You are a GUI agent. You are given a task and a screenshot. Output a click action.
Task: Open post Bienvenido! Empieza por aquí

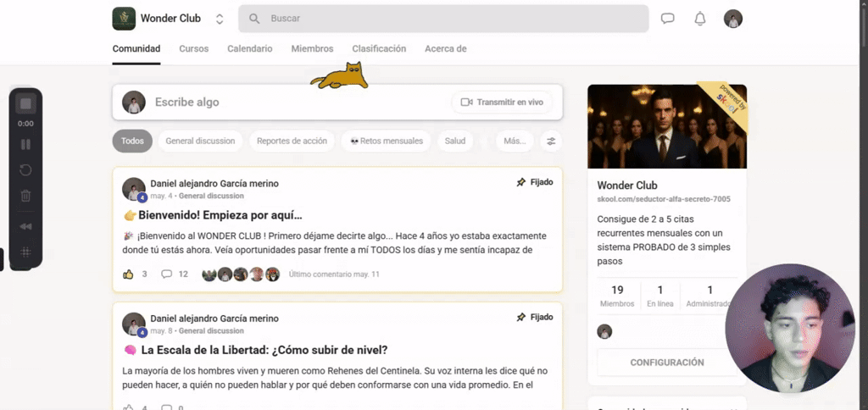pos(220,215)
